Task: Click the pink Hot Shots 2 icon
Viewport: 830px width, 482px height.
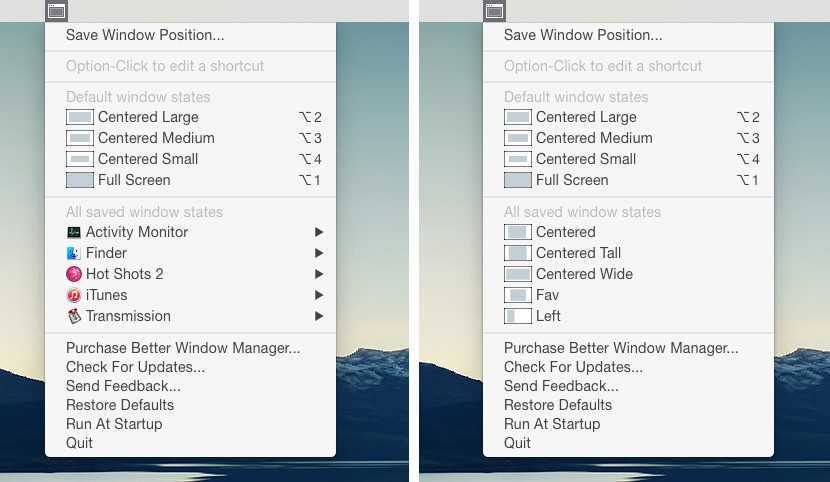Action: click(x=73, y=274)
